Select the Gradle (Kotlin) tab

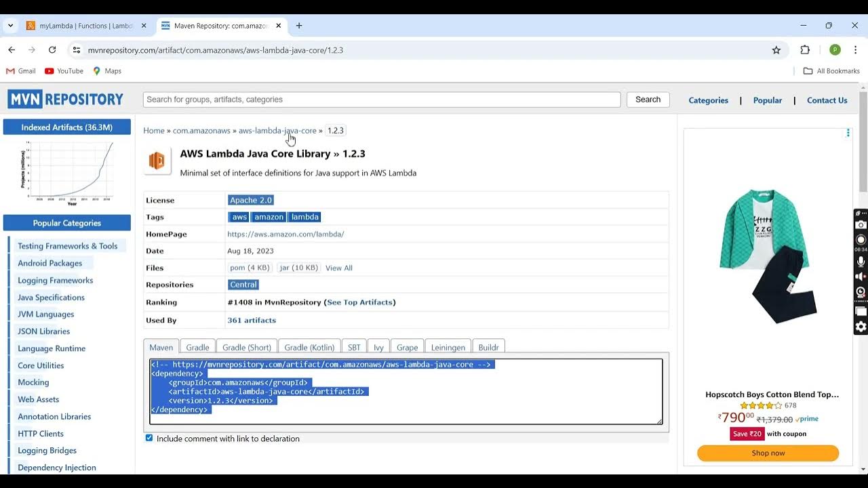point(309,347)
